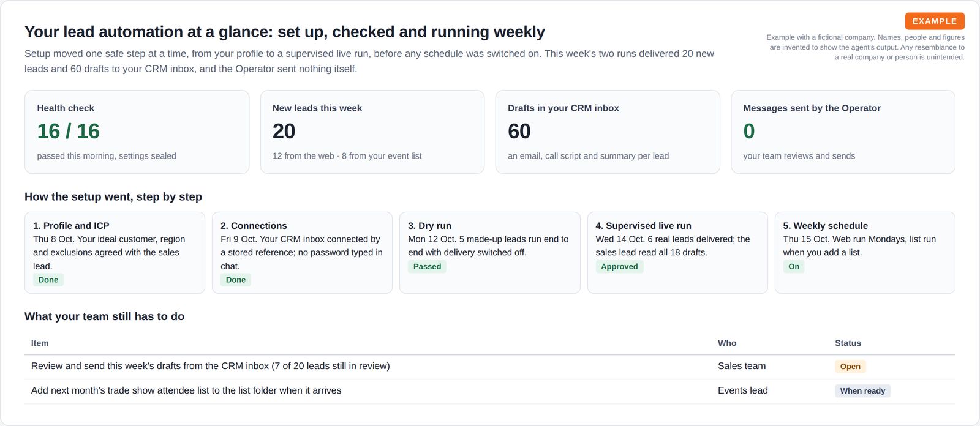Image resolution: width=980 pixels, height=426 pixels.
Task: Click 'an email, call script and summary per lead'
Action: [588, 156]
